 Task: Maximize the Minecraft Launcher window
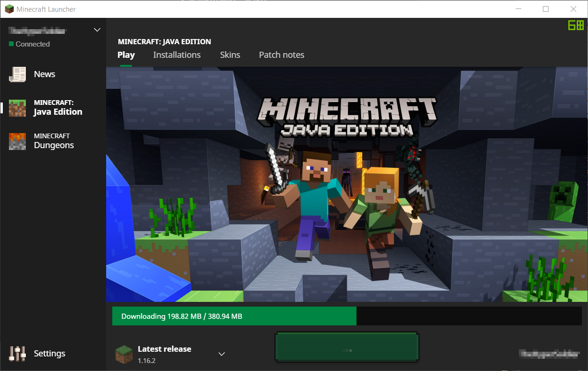point(546,9)
